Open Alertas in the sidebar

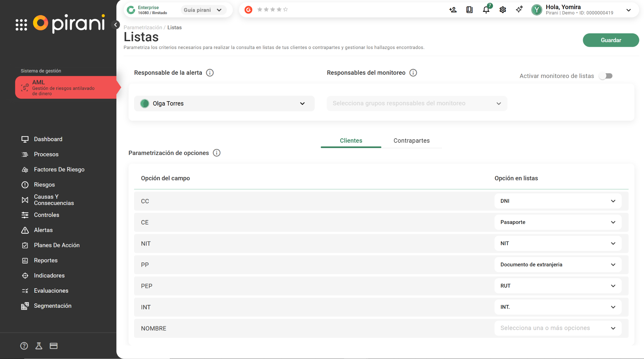click(43, 230)
